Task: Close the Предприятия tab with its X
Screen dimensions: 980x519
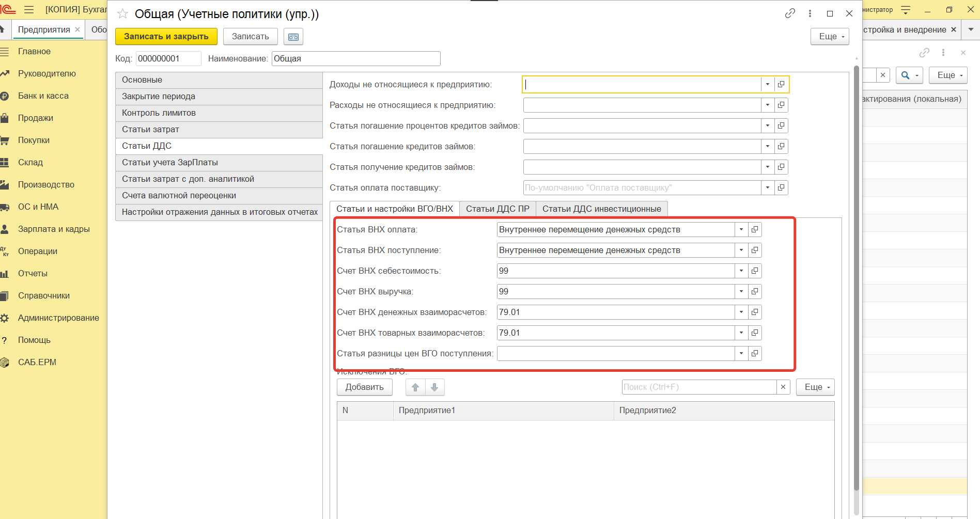Action: tap(77, 29)
